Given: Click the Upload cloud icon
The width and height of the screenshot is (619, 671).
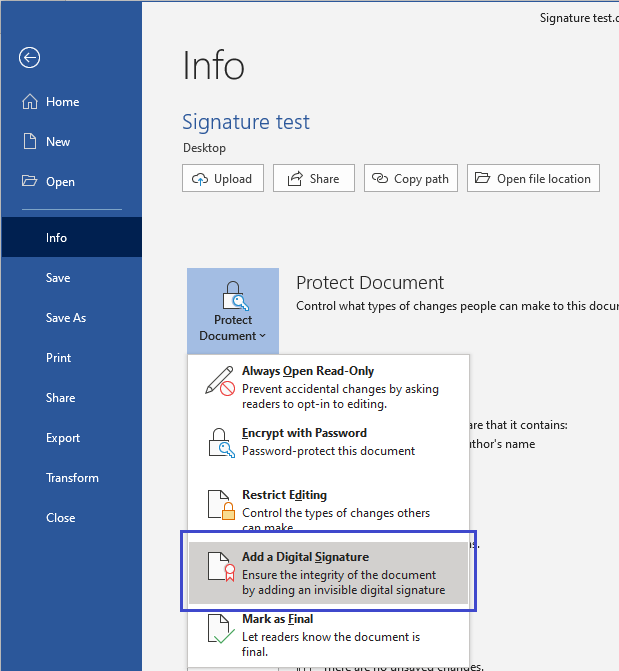Looking at the screenshot, I should pos(200,179).
